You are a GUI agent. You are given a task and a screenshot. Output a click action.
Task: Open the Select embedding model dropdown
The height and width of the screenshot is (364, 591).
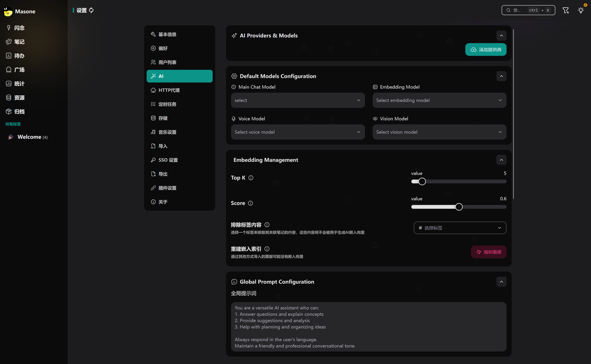click(x=439, y=100)
